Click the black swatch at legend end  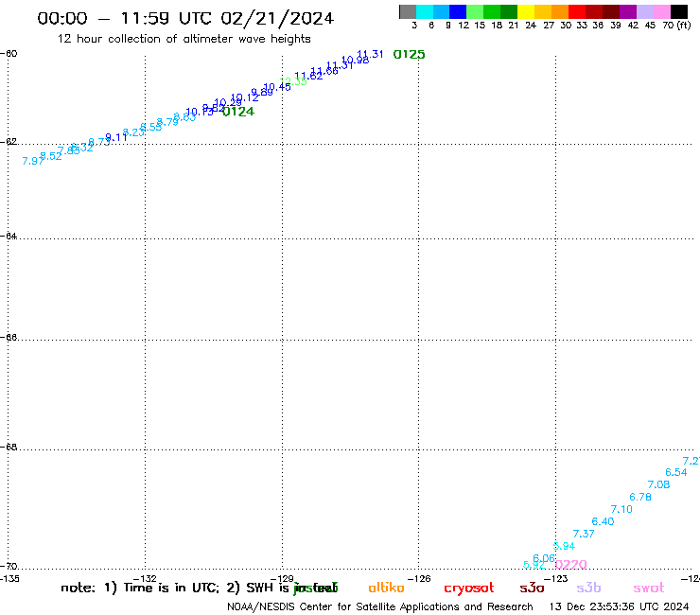(679, 11)
